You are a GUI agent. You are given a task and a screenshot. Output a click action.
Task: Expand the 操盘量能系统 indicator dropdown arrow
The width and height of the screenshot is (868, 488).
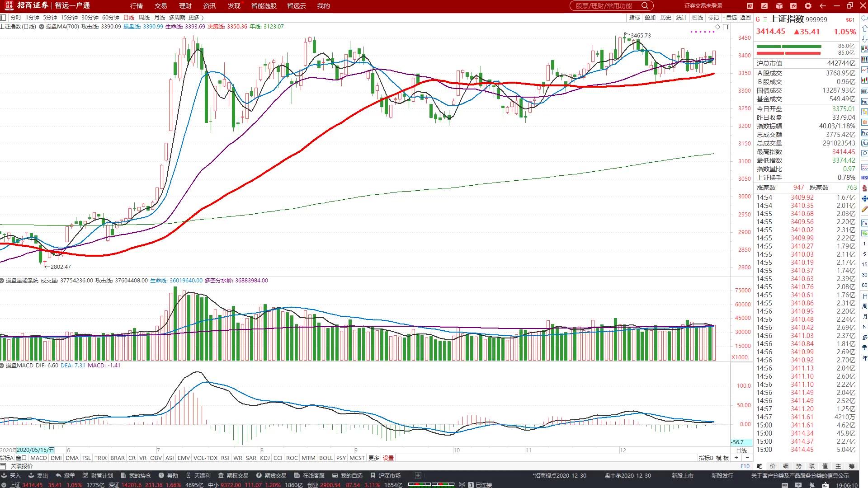(2, 281)
